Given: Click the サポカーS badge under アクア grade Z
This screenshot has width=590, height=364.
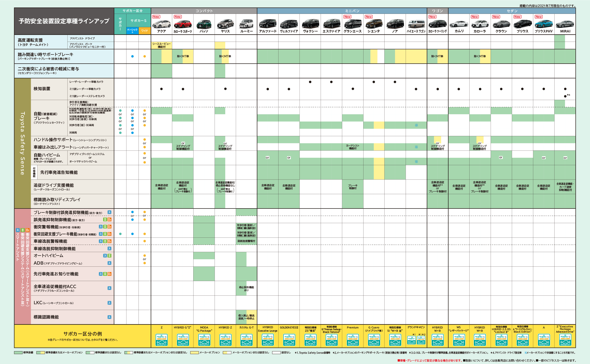Looking at the screenshot, I should (x=162, y=340).
